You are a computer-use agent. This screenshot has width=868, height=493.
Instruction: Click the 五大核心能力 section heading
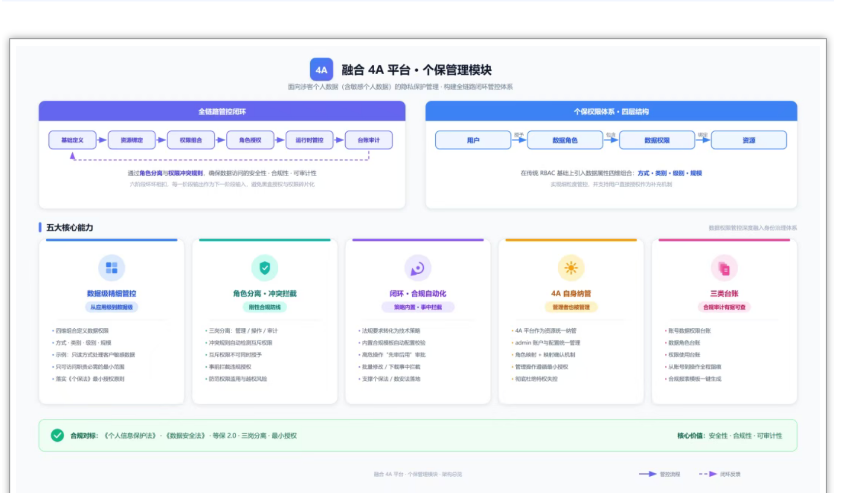pos(70,228)
